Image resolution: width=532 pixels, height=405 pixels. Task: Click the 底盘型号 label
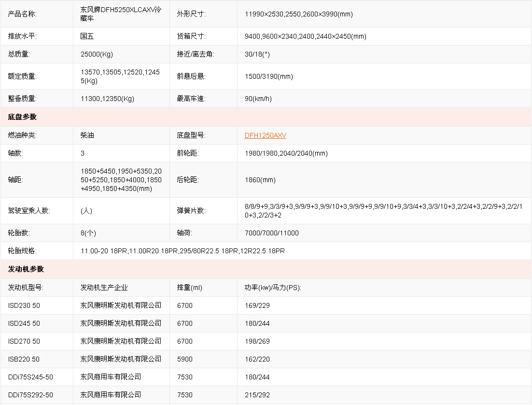tap(191, 135)
